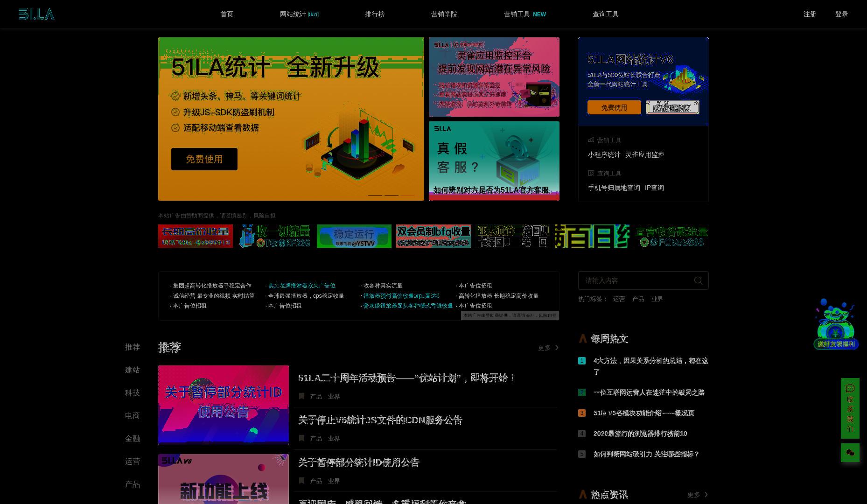Open 营销工具 NEW menu item
867x504 pixels.
(x=525, y=14)
